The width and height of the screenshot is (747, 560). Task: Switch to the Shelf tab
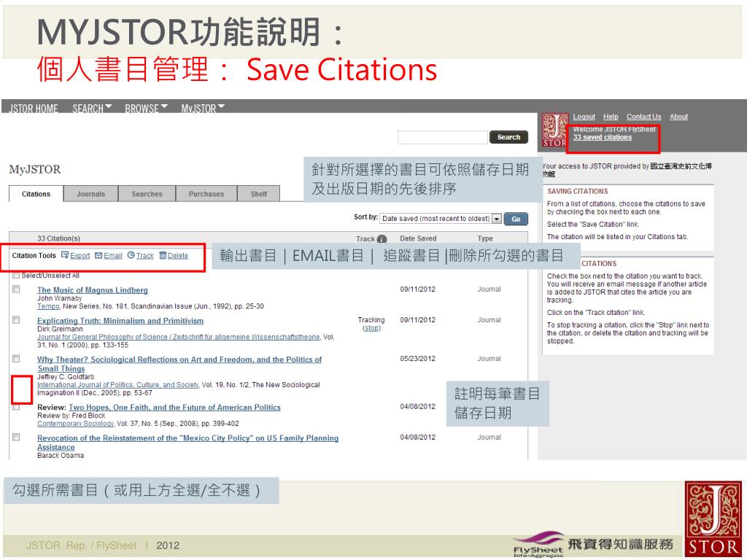pyautogui.click(x=259, y=194)
